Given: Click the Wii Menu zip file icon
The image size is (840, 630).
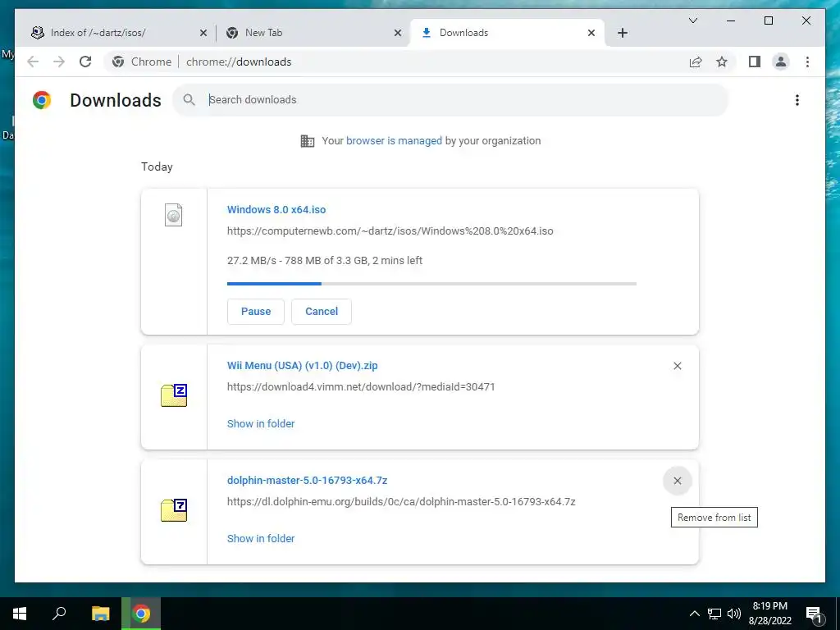Looking at the screenshot, I should (174, 395).
